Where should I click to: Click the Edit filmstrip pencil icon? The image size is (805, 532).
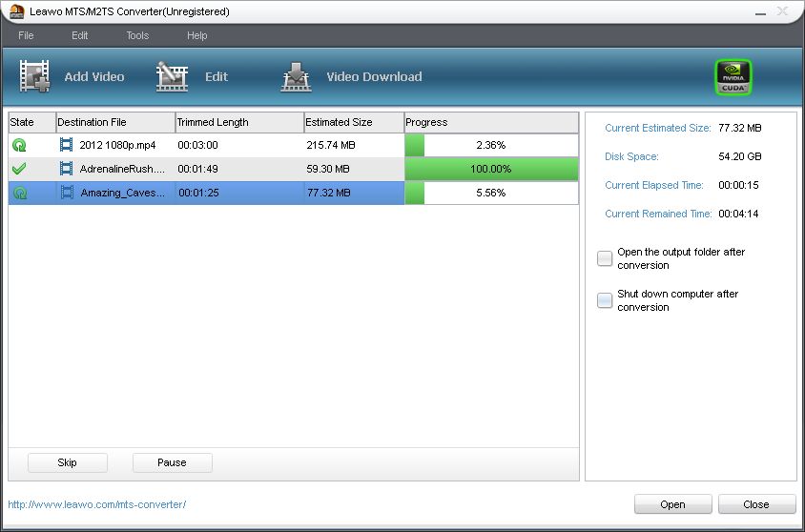(172, 77)
